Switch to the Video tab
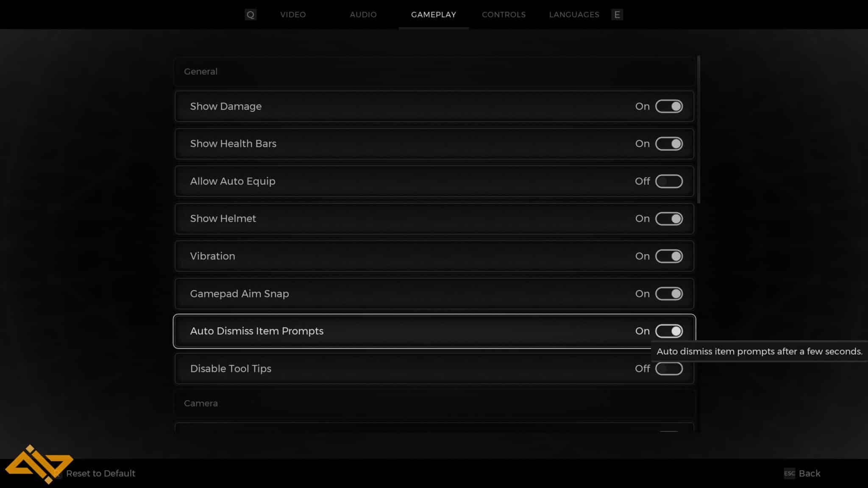Image resolution: width=868 pixels, height=488 pixels. tap(293, 14)
